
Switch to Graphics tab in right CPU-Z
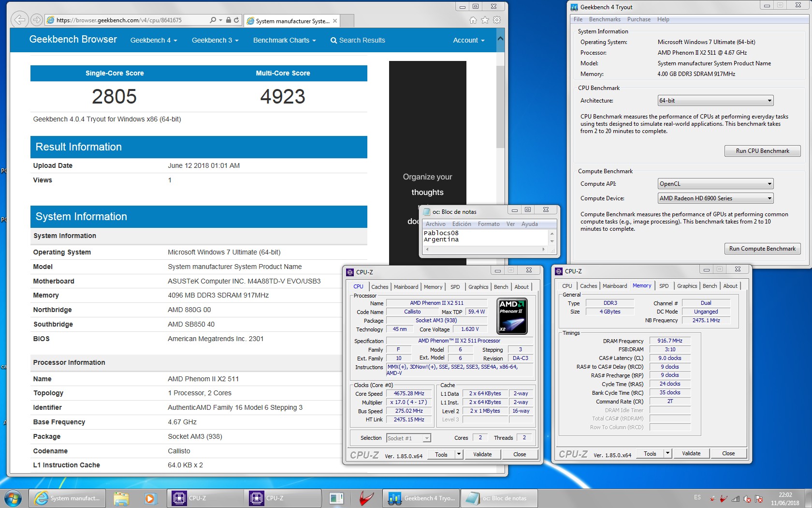pyautogui.click(x=687, y=286)
